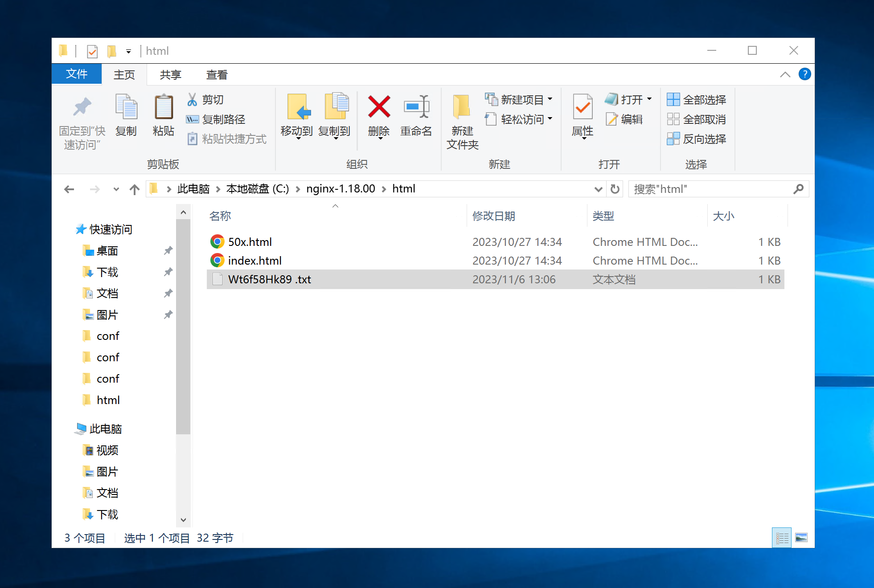Click Select All (全部选择) button
The width and height of the screenshot is (874, 588).
[697, 100]
